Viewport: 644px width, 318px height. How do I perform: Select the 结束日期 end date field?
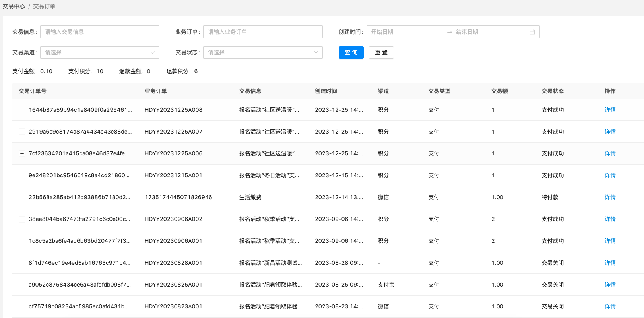coord(491,32)
